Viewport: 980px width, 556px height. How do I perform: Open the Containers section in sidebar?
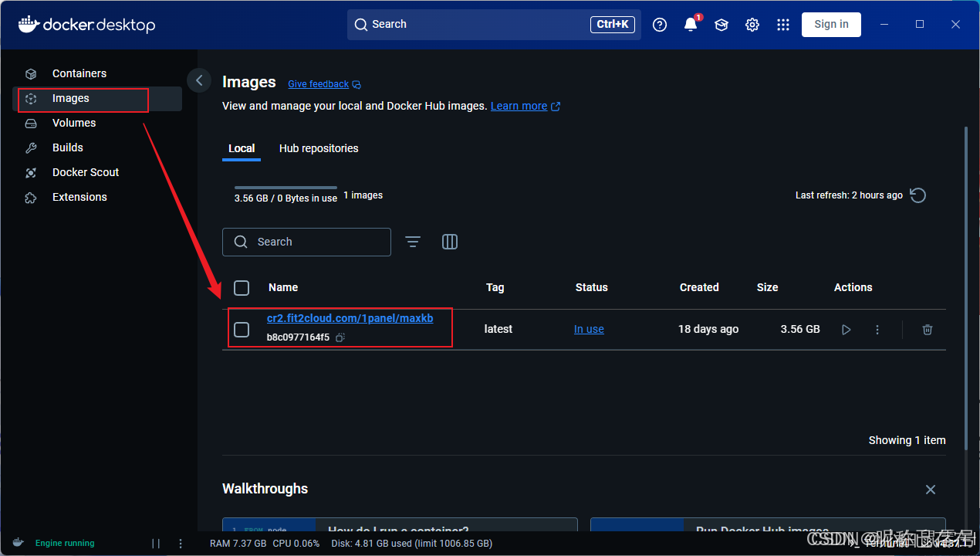97,73
